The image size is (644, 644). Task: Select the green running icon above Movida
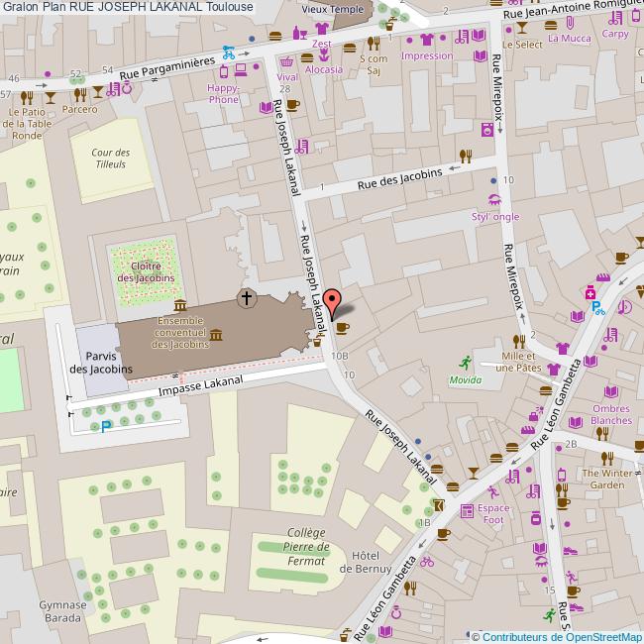465,362
